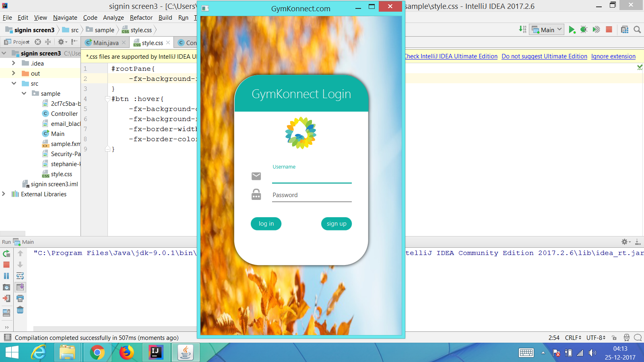The image size is (644, 362).
Task: Open Search Everywhere magnifier icon
Action: (x=637, y=30)
